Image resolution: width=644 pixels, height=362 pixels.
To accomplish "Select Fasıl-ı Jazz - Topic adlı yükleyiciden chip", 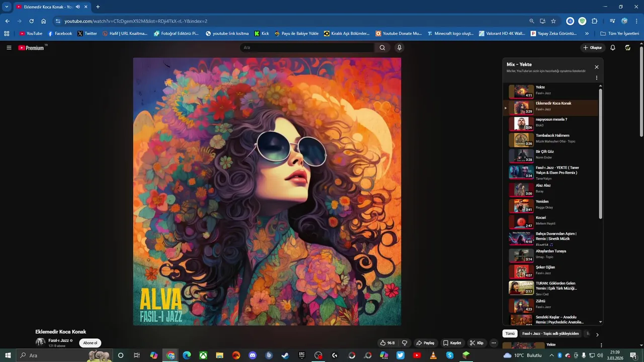I will [x=550, y=333].
